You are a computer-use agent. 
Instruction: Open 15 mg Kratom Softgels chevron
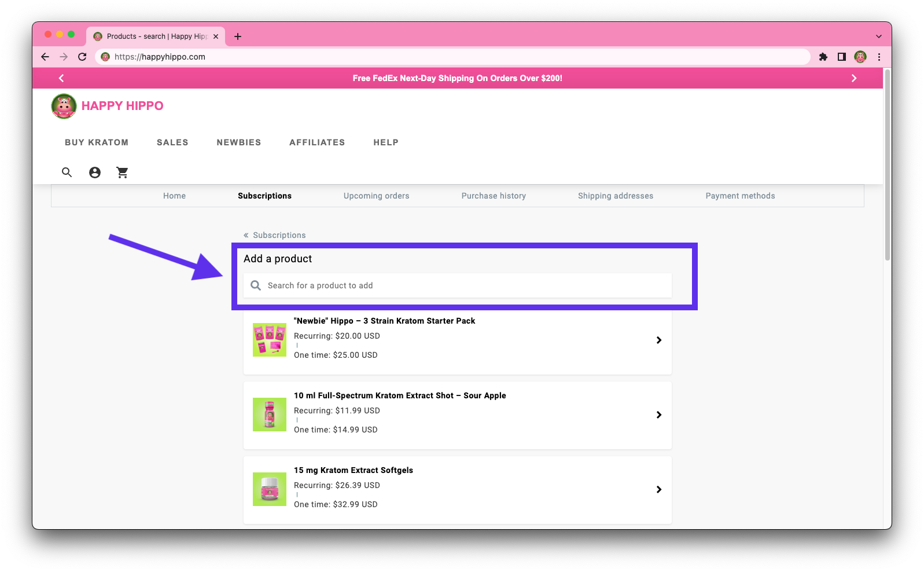659,490
